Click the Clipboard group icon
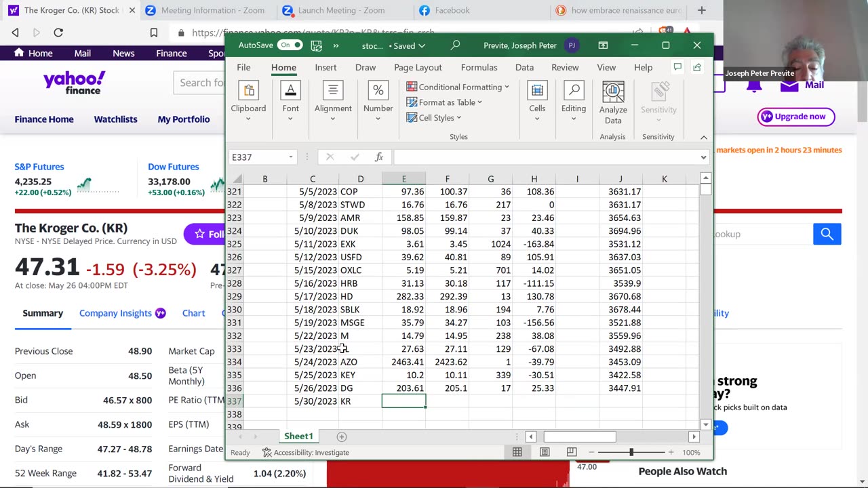 point(248,90)
